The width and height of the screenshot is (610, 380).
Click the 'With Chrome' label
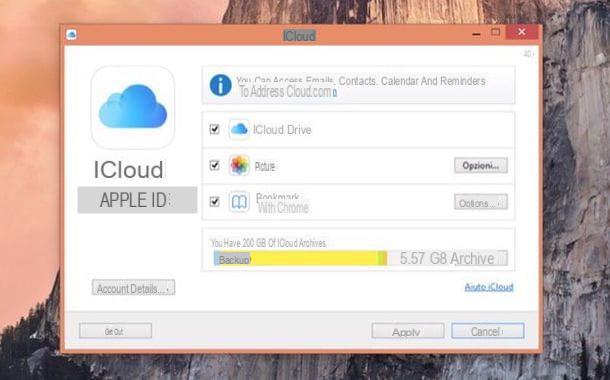(x=283, y=208)
